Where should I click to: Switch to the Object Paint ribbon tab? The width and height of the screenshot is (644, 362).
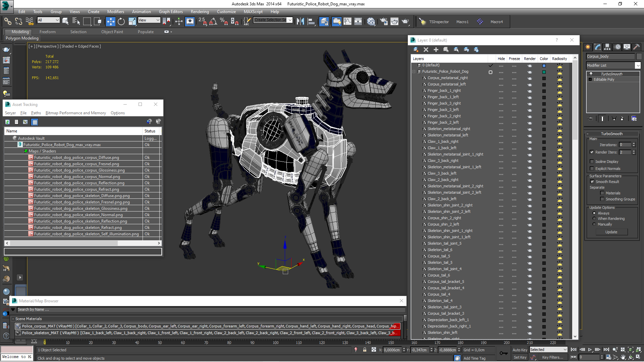point(112,32)
